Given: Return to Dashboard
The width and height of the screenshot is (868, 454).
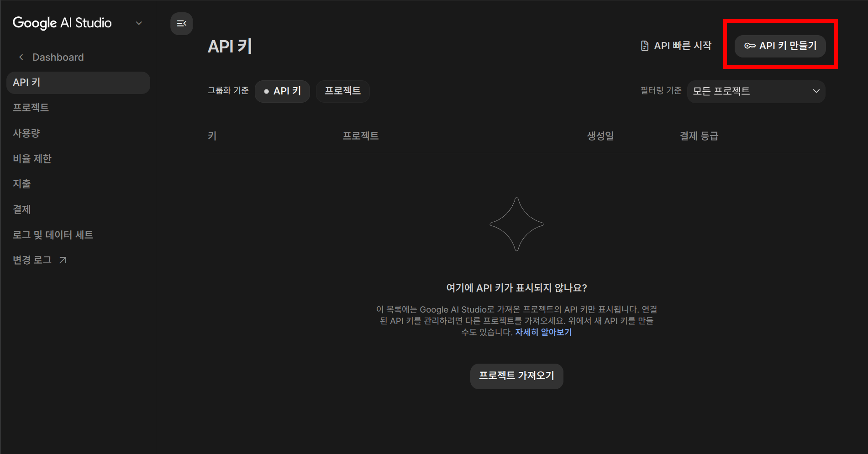Looking at the screenshot, I should [58, 57].
